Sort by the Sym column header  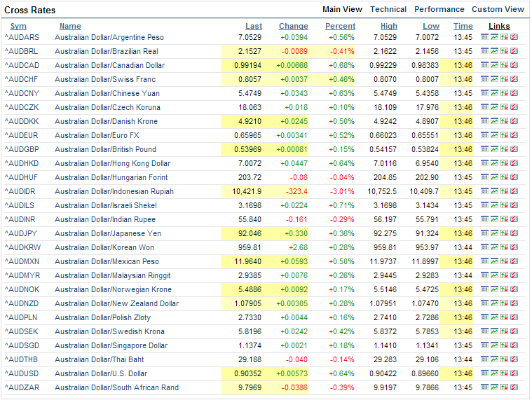(18, 26)
